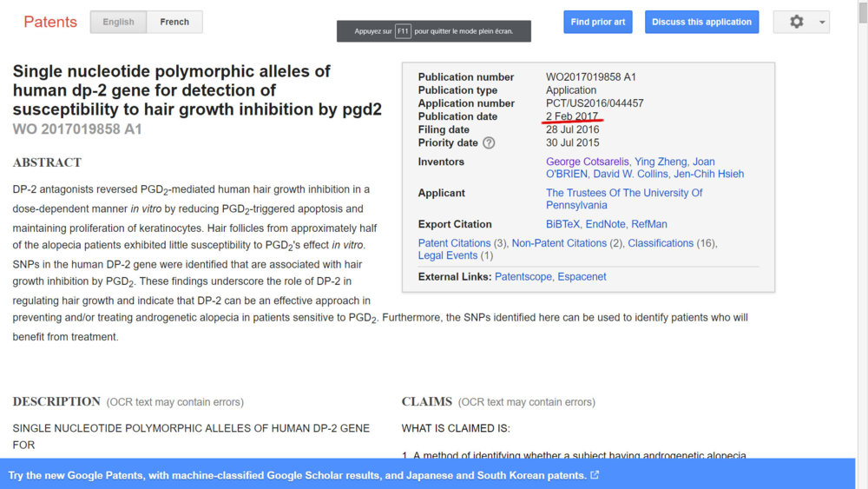The height and width of the screenshot is (489, 868).
Task: Open the settings gear dropdown
Action: (800, 22)
